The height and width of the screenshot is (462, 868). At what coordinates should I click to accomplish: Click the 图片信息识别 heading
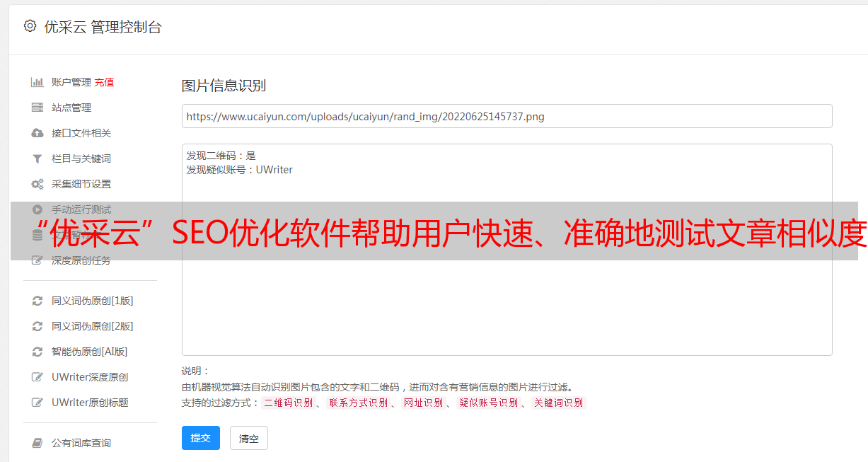pos(224,86)
